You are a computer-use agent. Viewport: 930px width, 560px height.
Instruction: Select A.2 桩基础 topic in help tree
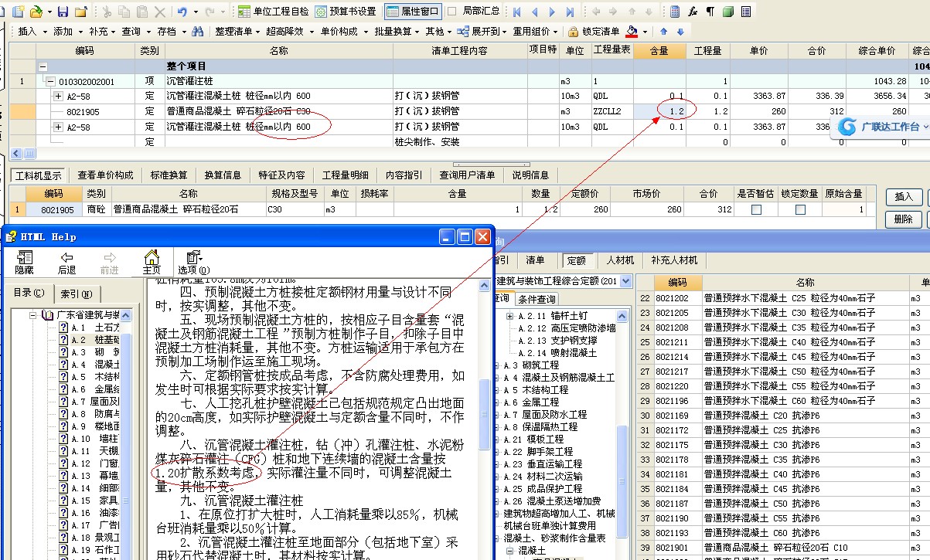click(96, 340)
